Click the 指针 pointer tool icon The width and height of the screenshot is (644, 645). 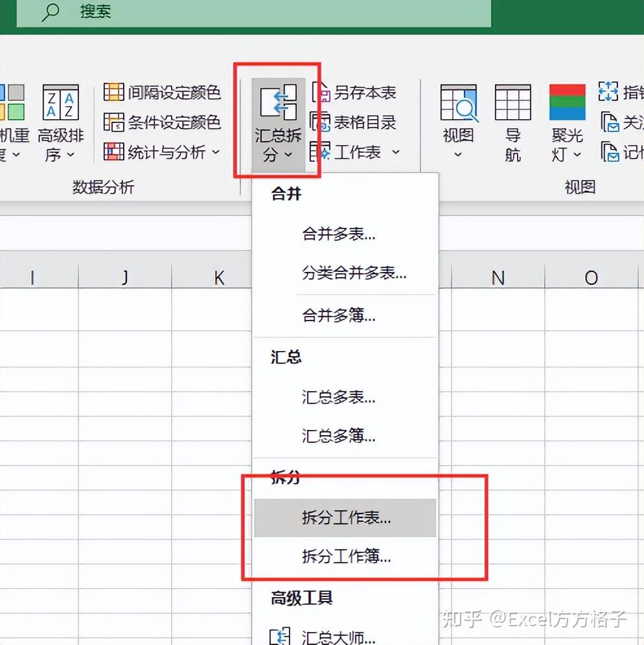(x=609, y=92)
